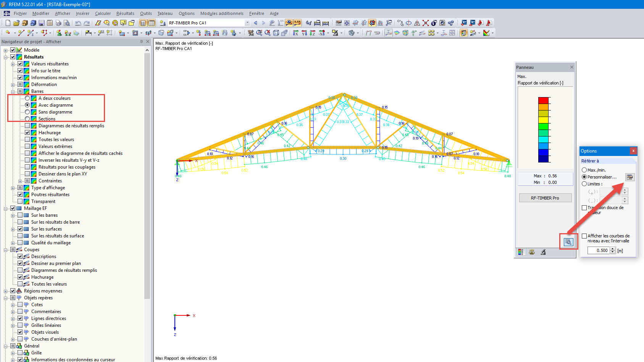
Task: Select the 'Sections' radio option
Action: coord(27,119)
